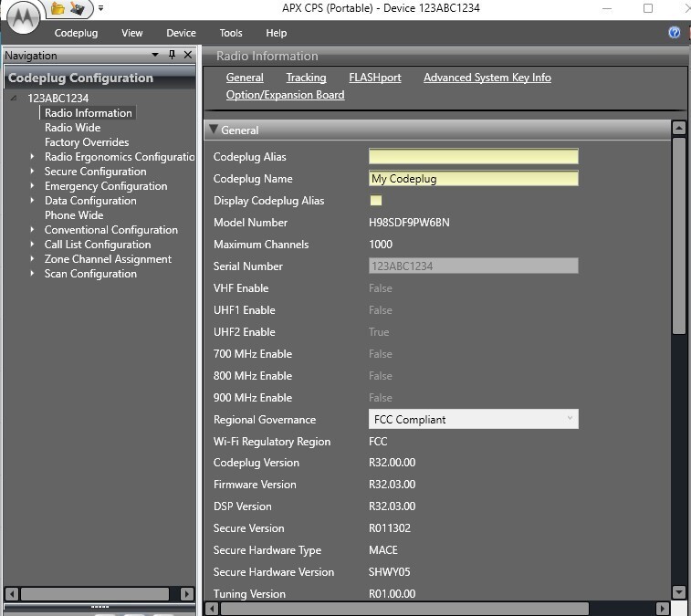Screen dimensions: 691x616
Task: Expand Scan Configuration node
Action: [32, 273]
